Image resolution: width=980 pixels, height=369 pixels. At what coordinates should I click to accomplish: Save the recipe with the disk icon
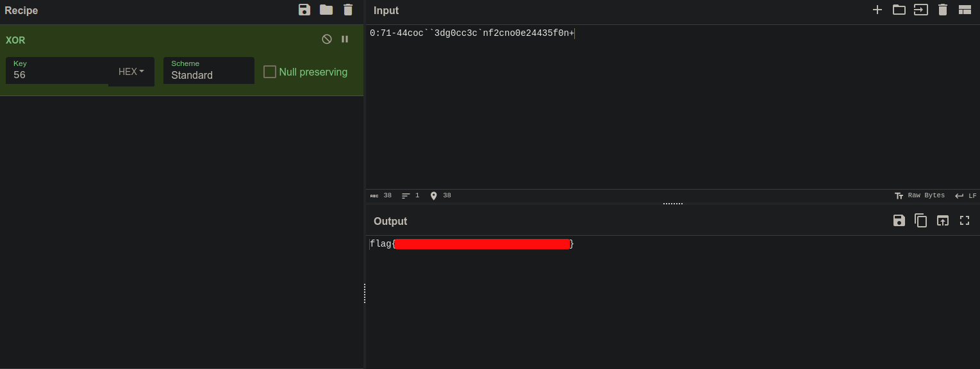pos(304,10)
